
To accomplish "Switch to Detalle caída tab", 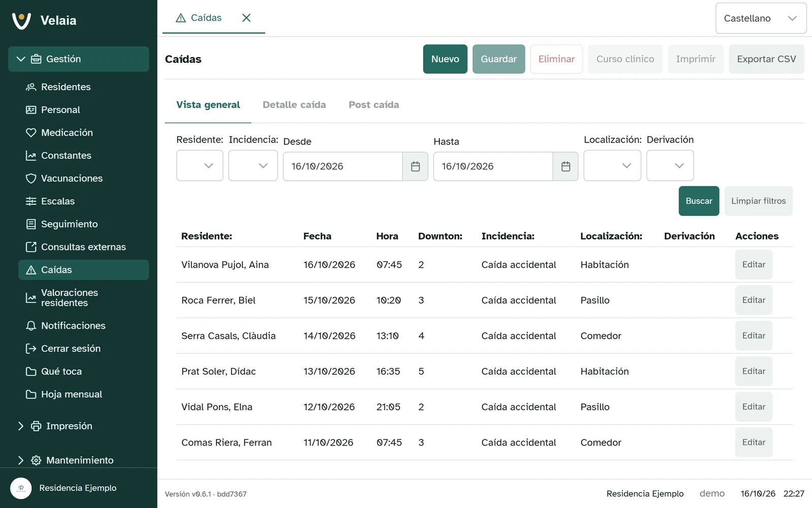I will click(294, 105).
